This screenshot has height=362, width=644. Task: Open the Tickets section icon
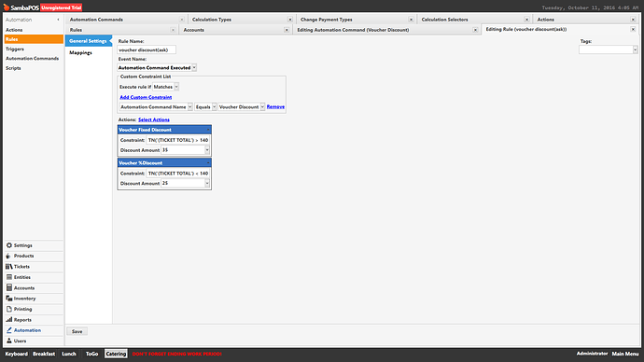point(9,267)
